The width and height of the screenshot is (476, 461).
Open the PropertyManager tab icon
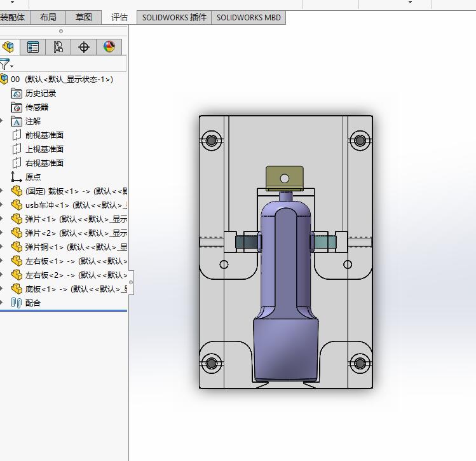pyautogui.click(x=33, y=47)
